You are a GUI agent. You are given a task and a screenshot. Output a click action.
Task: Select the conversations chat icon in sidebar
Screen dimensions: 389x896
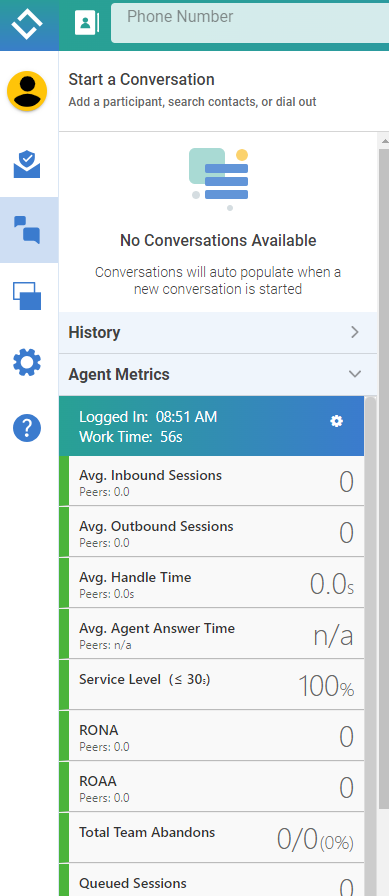(x=27, y=230)
